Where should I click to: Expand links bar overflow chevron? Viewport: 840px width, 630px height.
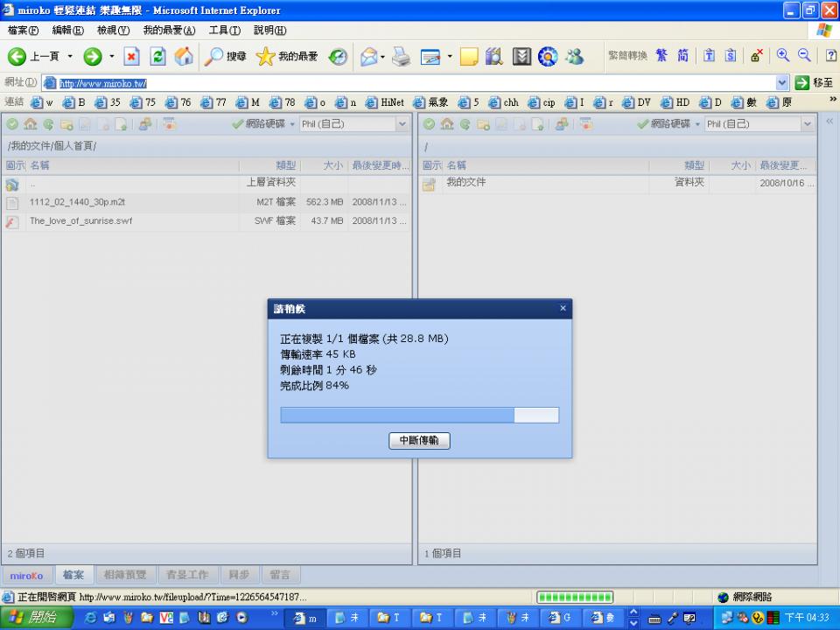pyautogui.click(x=833, y=100)
